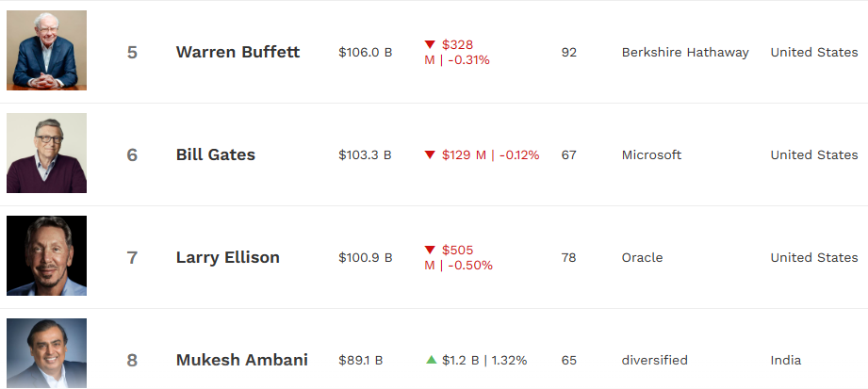Screen dimensions: 868x389
Task: Open Warren Buffett's portrait photo
Action: [x=46, y=50]
